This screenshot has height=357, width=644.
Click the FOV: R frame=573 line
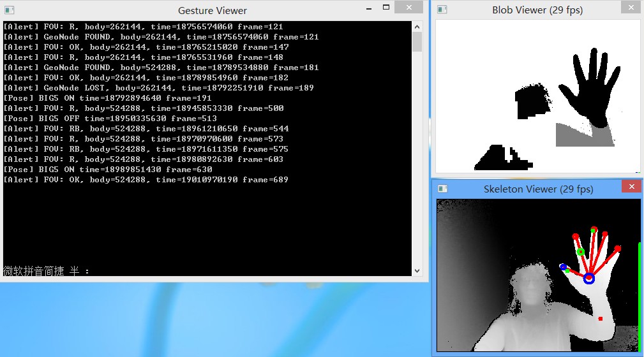click(144, 139)
